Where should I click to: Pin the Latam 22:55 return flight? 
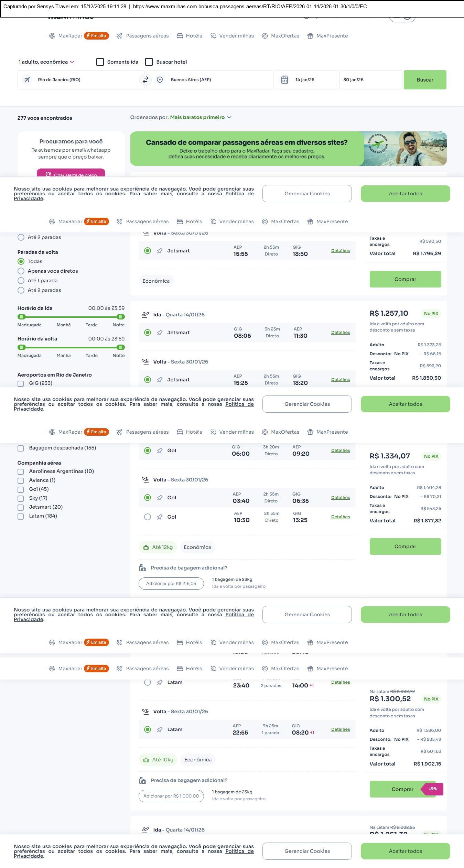[x=160, y=729]
